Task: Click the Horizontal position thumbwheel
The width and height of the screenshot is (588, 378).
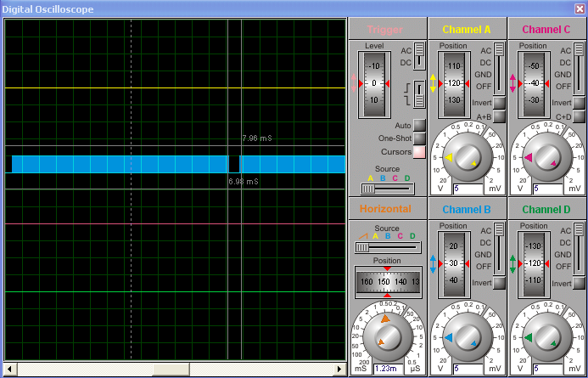Action: pos(388,281)
